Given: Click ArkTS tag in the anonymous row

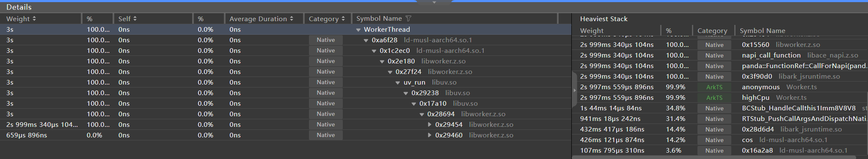Looking at the screenshot, I should 714,87.
